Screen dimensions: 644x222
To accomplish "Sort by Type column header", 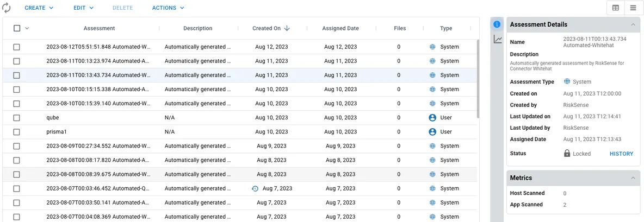I will [x=446, y=28].
